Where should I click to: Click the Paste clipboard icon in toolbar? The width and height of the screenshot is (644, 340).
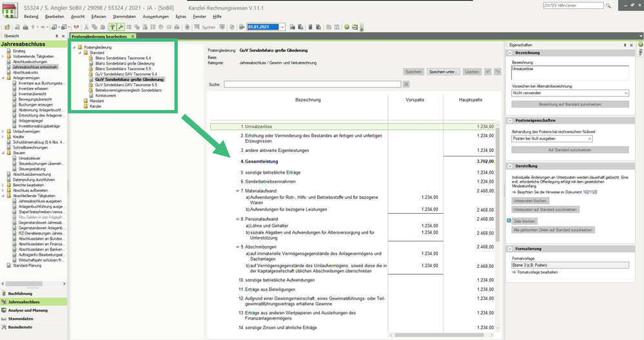coord(102,27)
